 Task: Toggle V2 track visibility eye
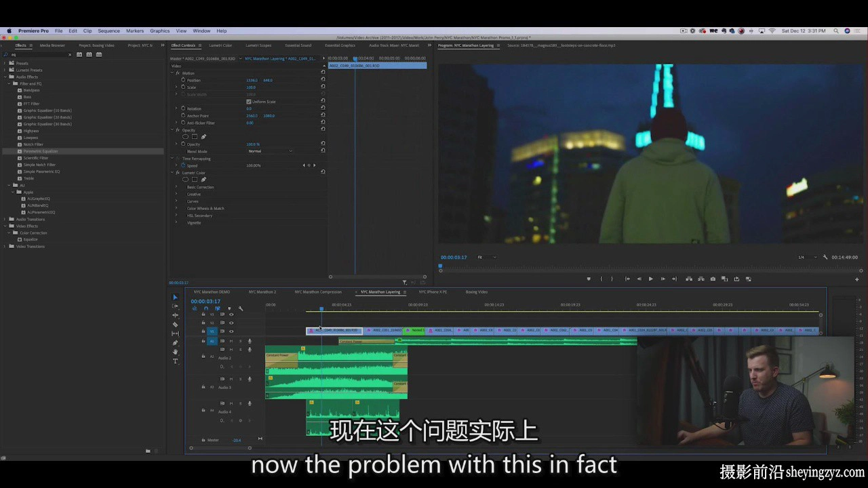pos(231,323)
